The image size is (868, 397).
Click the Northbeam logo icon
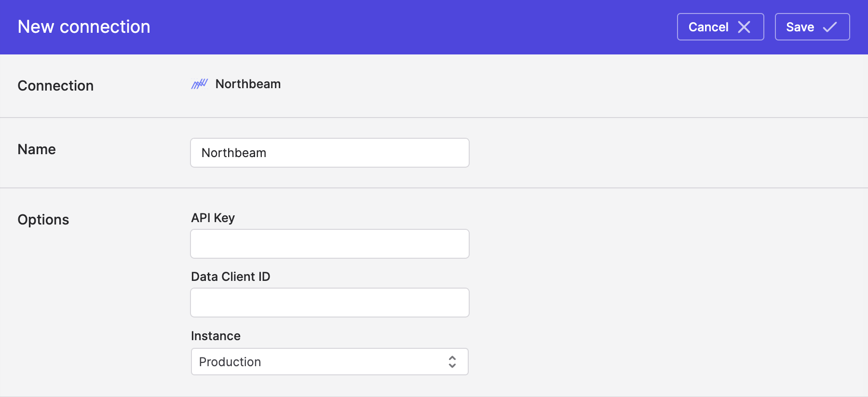(199, 84)
